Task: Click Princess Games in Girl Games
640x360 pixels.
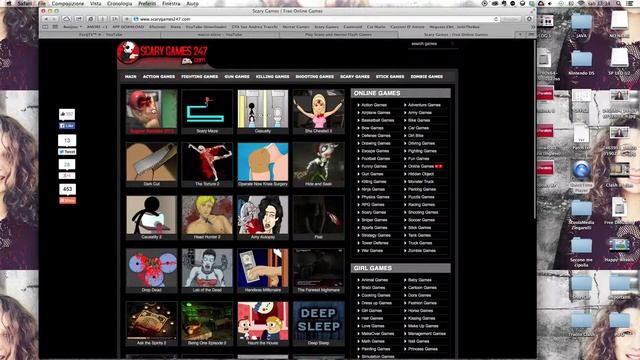Action: pos(422,349)
